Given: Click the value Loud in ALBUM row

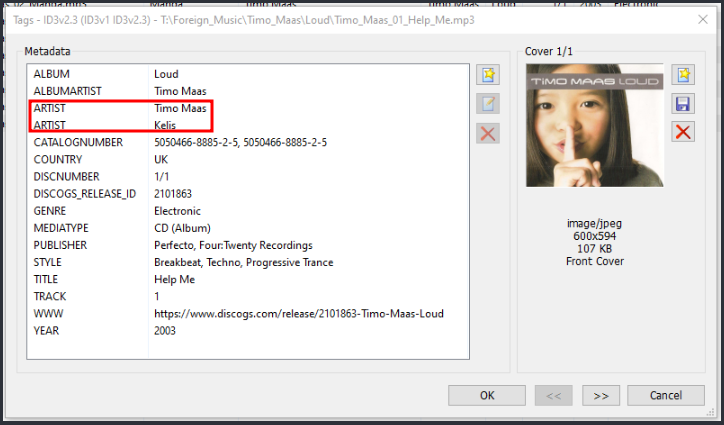Looking at the screenshot, I should tap(166, 74).
